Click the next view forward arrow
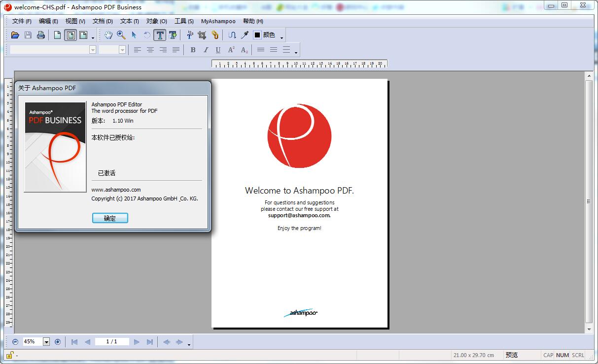 coord(179,341)
